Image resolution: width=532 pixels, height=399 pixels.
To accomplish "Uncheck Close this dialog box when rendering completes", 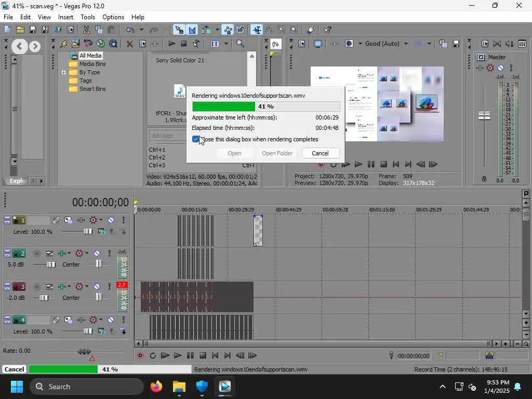I will [195, 139].
